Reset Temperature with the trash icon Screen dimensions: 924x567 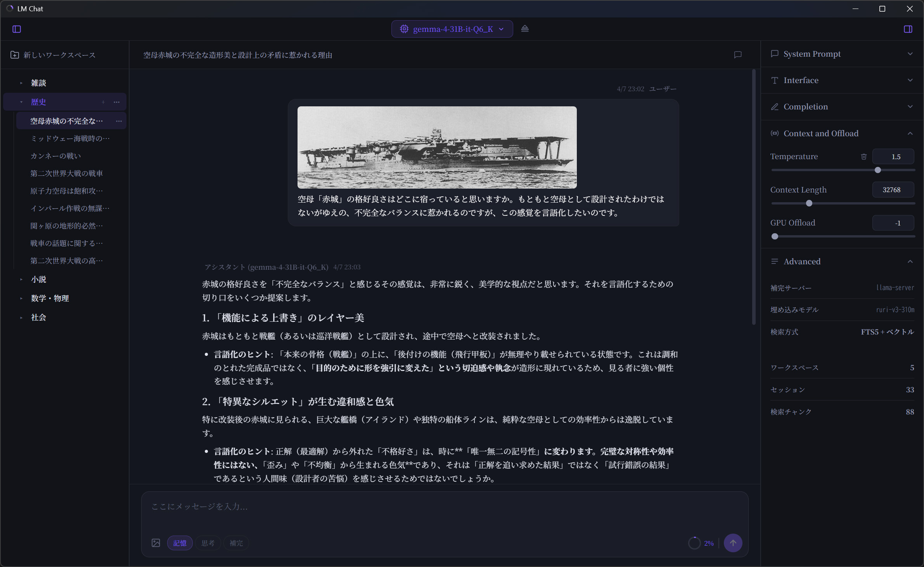(x=864, y=157)
